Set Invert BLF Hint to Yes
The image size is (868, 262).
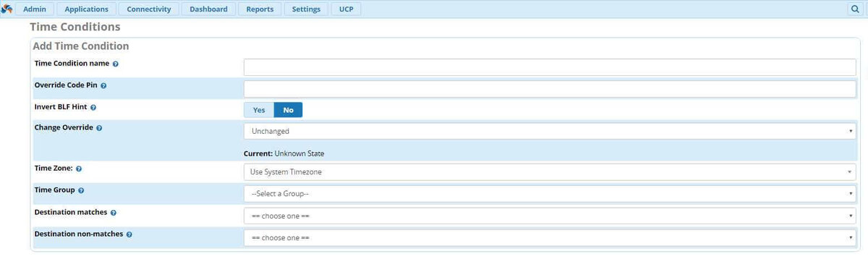click(x=259, y=110)
